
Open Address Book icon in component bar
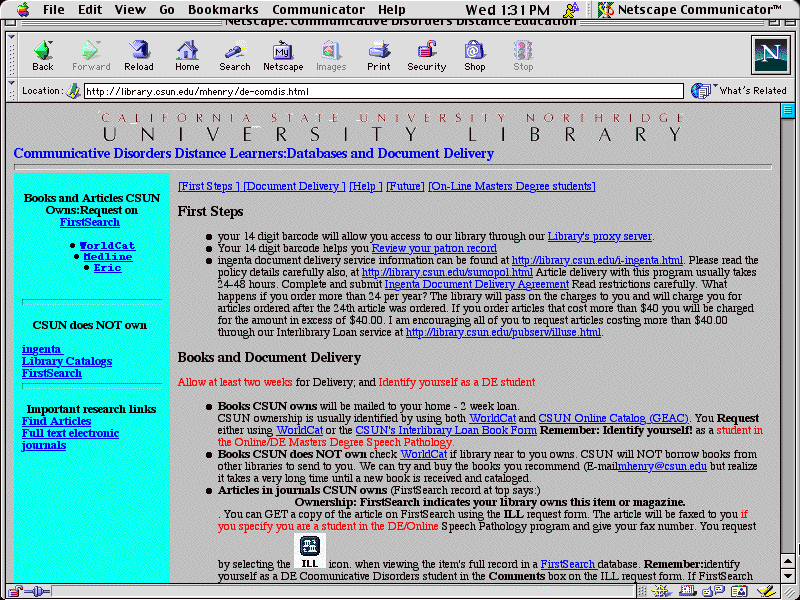pyautogui.click(x=738, y=592)
